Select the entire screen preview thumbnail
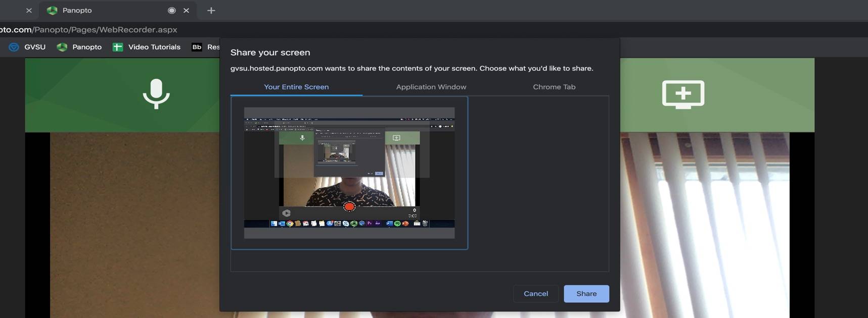The width and height of the screenshot is (868, 318). coord(349,173)
